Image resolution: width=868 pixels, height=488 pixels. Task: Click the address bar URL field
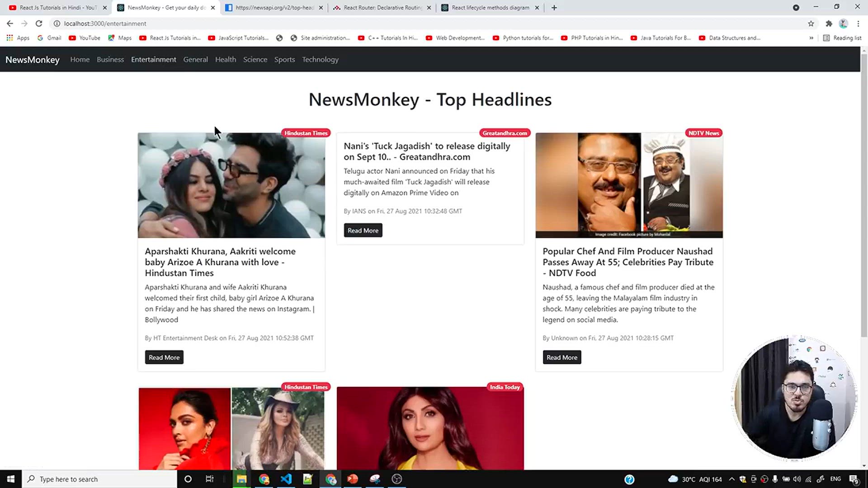tap(429, 23)
